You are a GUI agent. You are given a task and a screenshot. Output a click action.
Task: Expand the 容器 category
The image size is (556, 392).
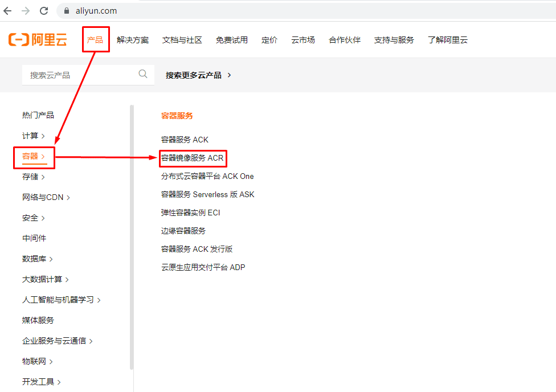pos(34,156)
